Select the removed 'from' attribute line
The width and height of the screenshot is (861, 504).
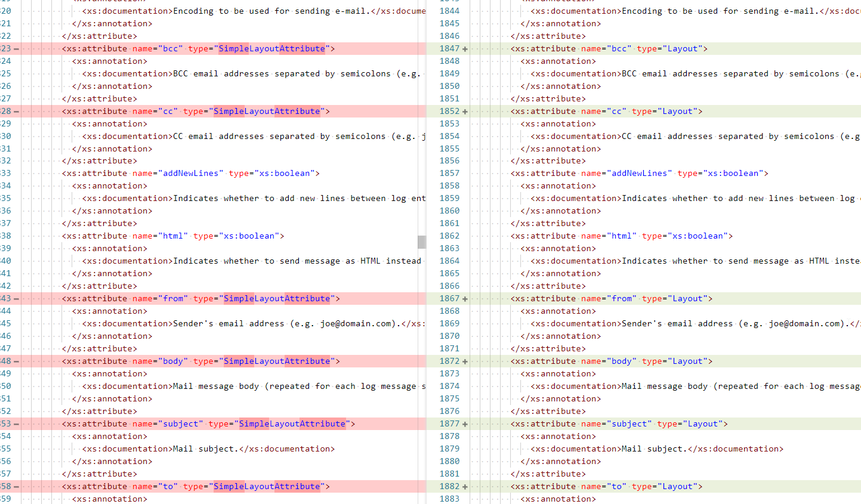[200, 298]
